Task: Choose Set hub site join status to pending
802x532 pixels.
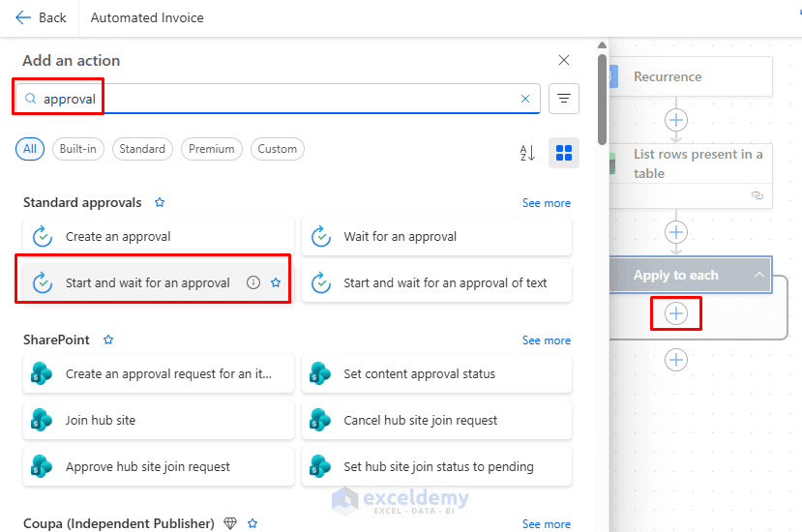Action: click(x=436, y=466)
